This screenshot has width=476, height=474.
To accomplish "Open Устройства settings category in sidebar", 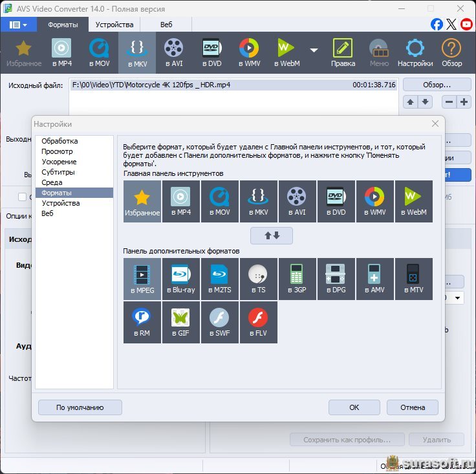I will coord(74,203).
